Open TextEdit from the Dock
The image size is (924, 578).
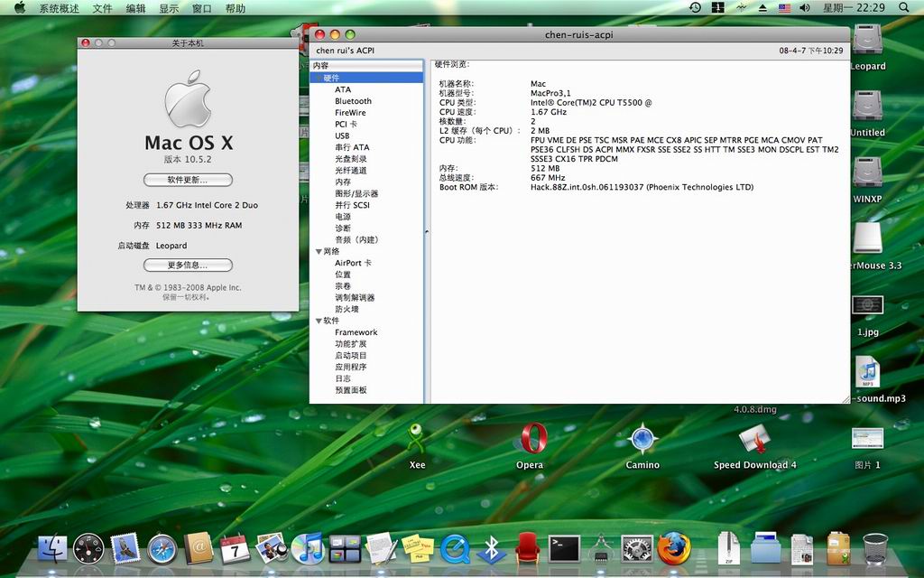382,548
